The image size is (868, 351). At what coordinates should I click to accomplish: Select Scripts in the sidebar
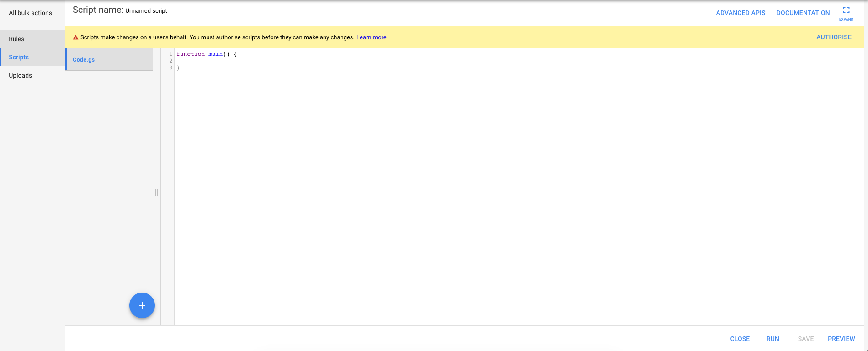point(19,57)
